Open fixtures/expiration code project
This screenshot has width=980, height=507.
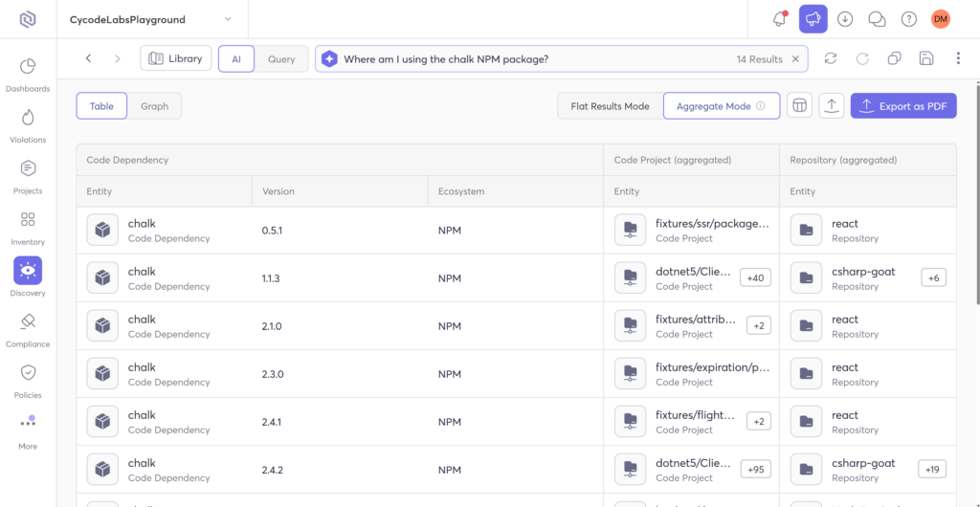coord(712,367)
